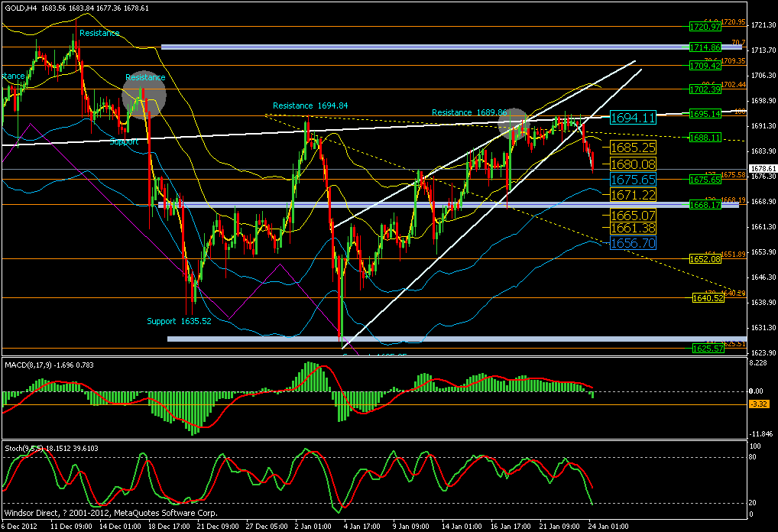Select the yellow 1640.52 price label
778x532 pixels.
[708, 298]
